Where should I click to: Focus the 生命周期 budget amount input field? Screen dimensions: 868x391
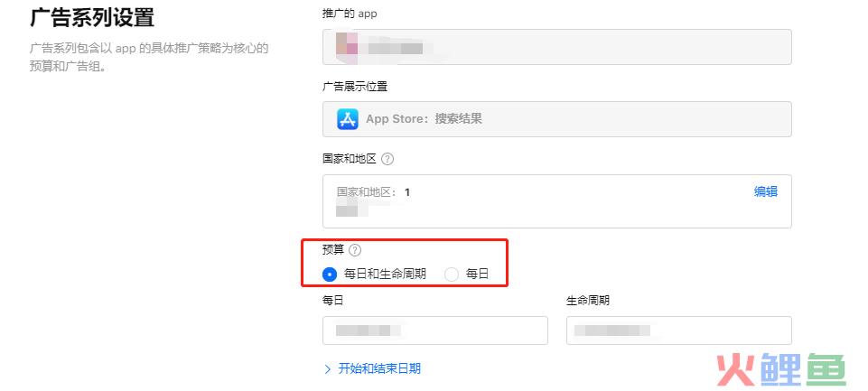click(x=678, y=330)
